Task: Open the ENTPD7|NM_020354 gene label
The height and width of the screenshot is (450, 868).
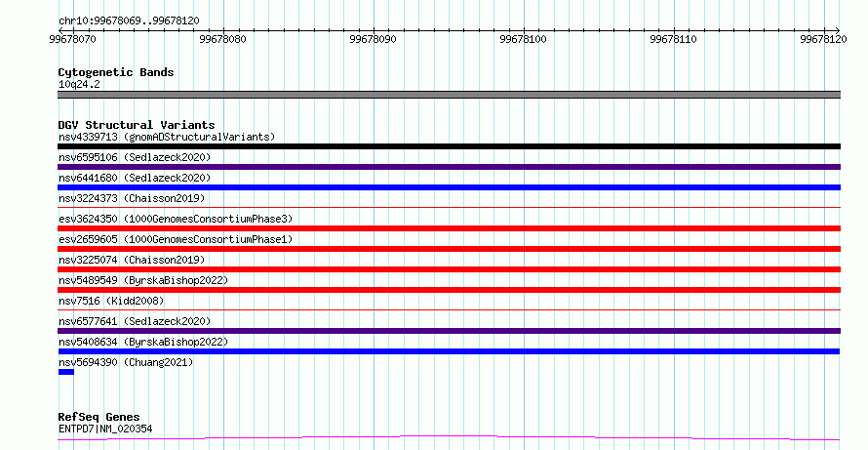Action: coord(105,429)
